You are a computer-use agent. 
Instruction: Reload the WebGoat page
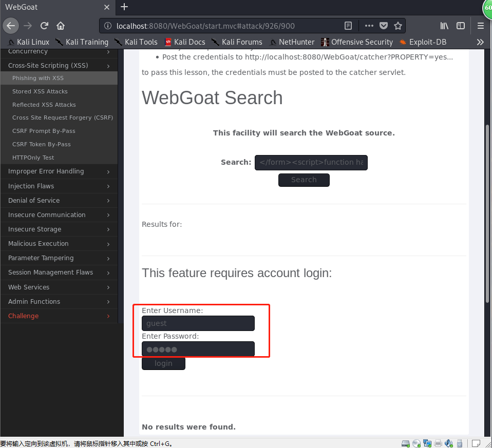point(44,26)
